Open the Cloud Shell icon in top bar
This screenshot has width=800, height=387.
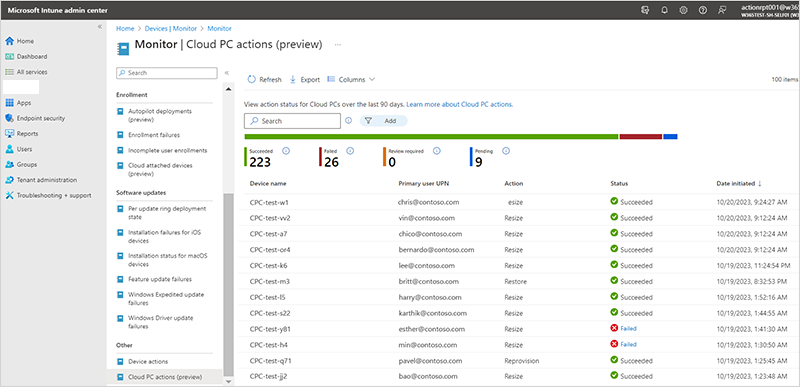[x=645, y=10]
